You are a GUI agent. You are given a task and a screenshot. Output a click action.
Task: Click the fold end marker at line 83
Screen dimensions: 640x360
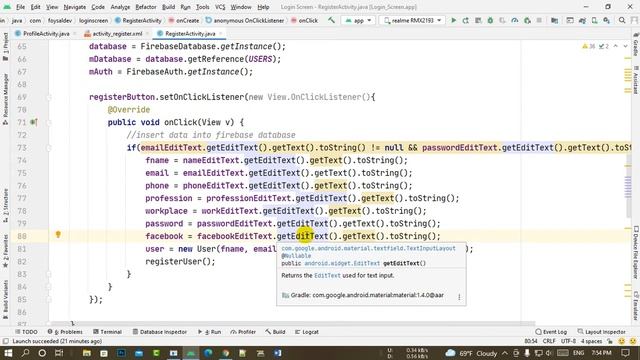tap(49, 274)
